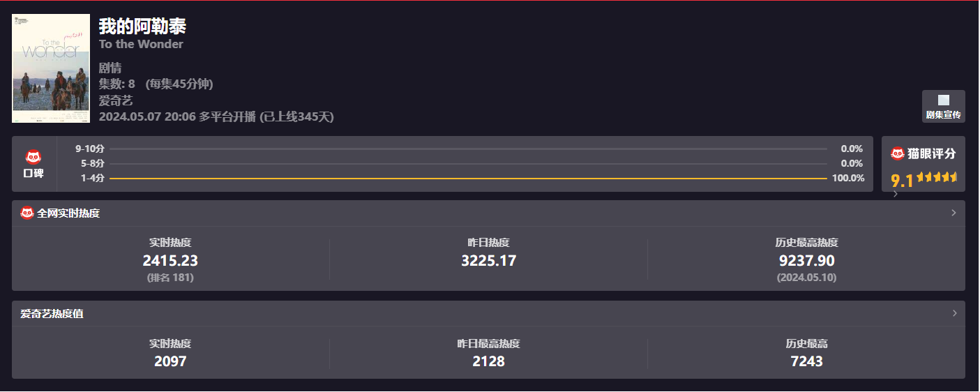980x392 pixels.
Task: Click the 历史最高热度 value 9237.90
Action: (x=806, y=261)
